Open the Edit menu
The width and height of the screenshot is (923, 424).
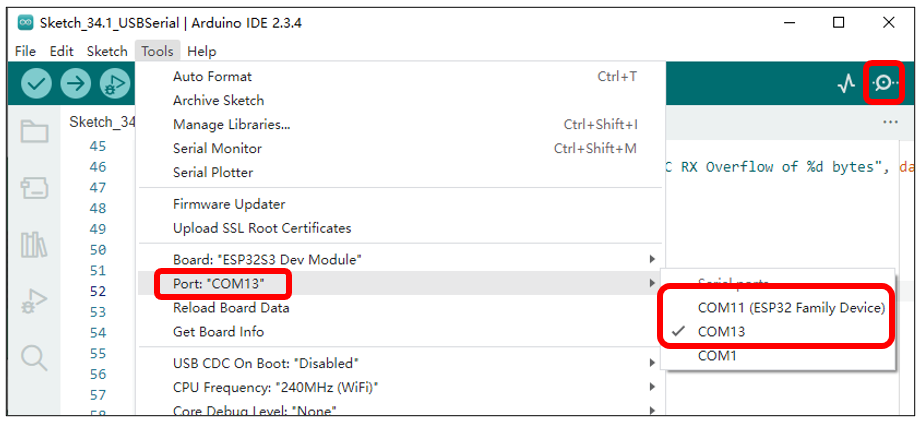(61, 51)
